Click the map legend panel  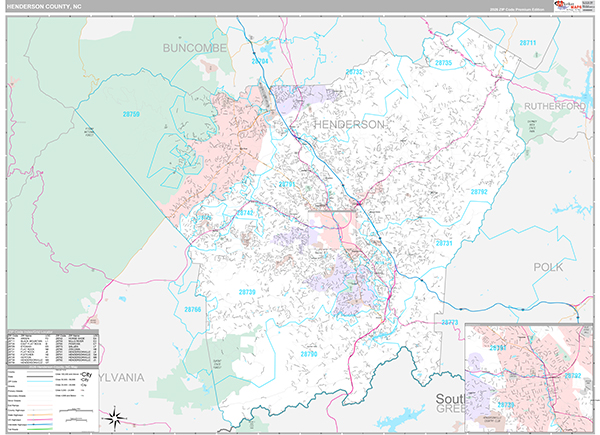53,399
